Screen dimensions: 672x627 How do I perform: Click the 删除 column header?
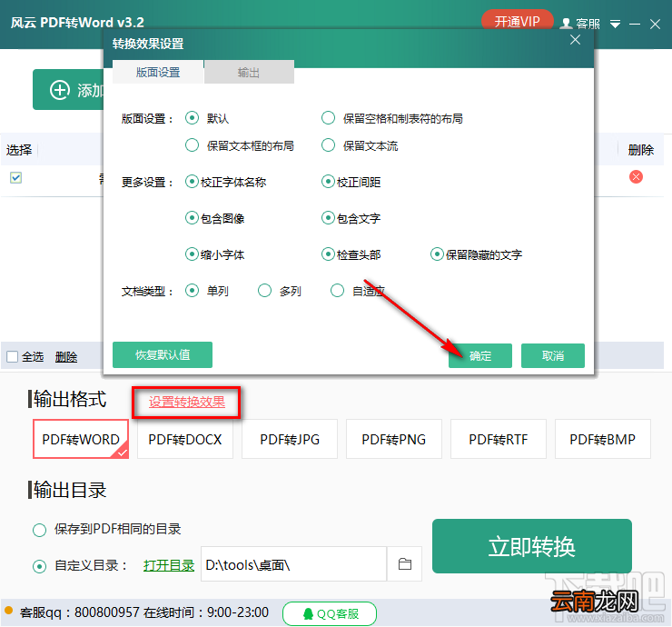coord(641,150)
